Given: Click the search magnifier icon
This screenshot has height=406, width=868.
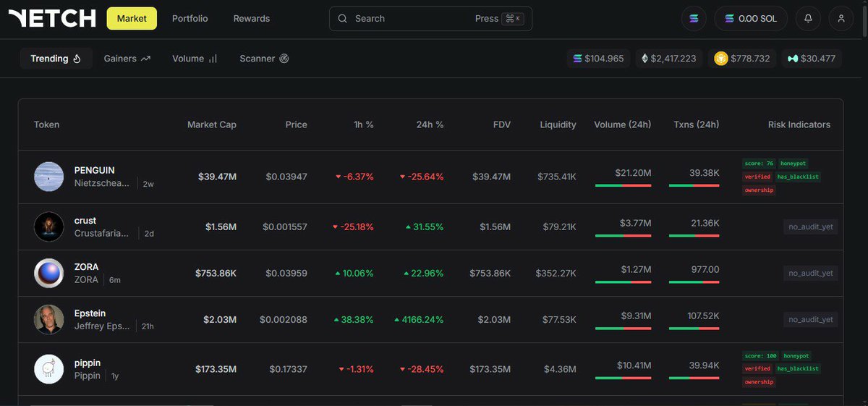Looking at the screenshot, I should [x=343, y=19].
